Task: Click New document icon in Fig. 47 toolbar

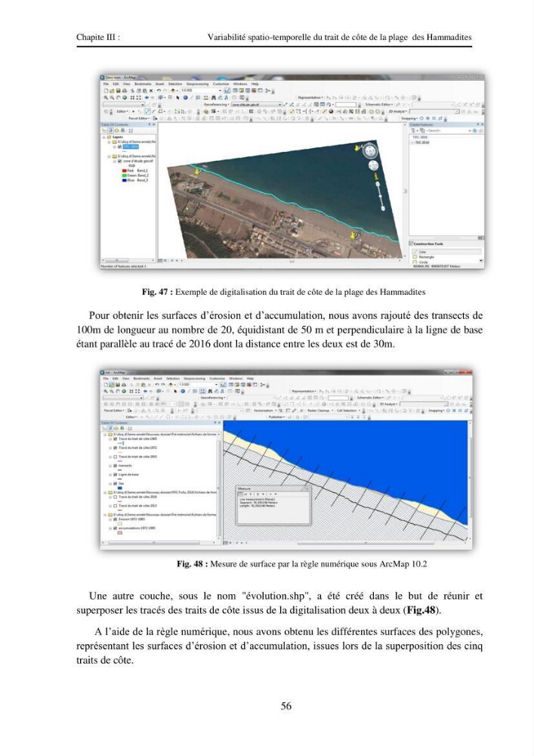Action: 106,90
